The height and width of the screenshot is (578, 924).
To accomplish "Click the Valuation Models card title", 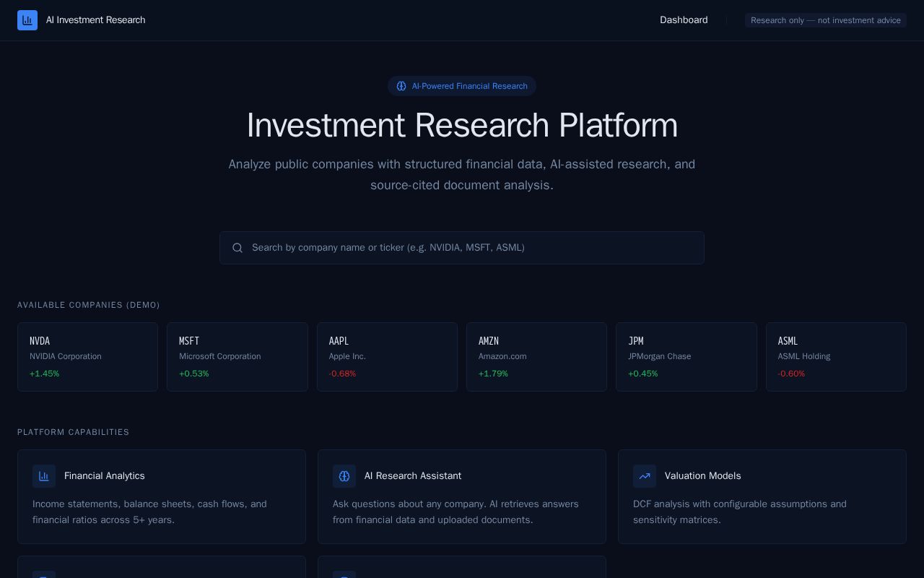I will click(x=703, y=476).
